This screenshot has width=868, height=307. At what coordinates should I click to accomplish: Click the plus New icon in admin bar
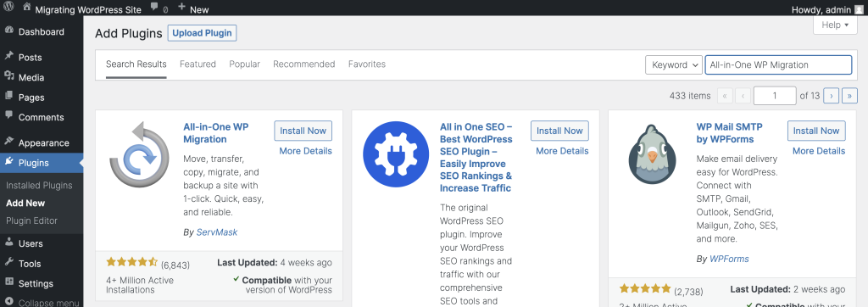[x=182, y=7]
